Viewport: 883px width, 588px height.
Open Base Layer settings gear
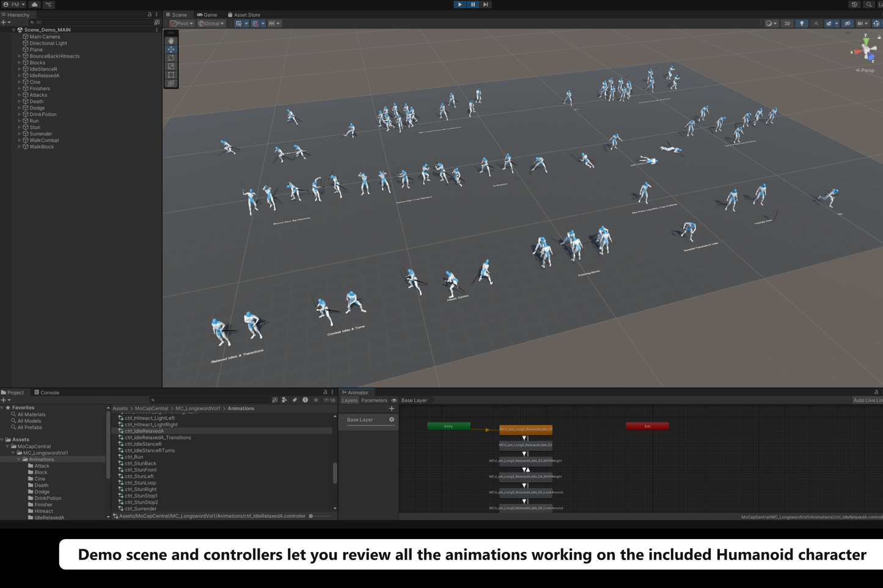click(392, 420)
